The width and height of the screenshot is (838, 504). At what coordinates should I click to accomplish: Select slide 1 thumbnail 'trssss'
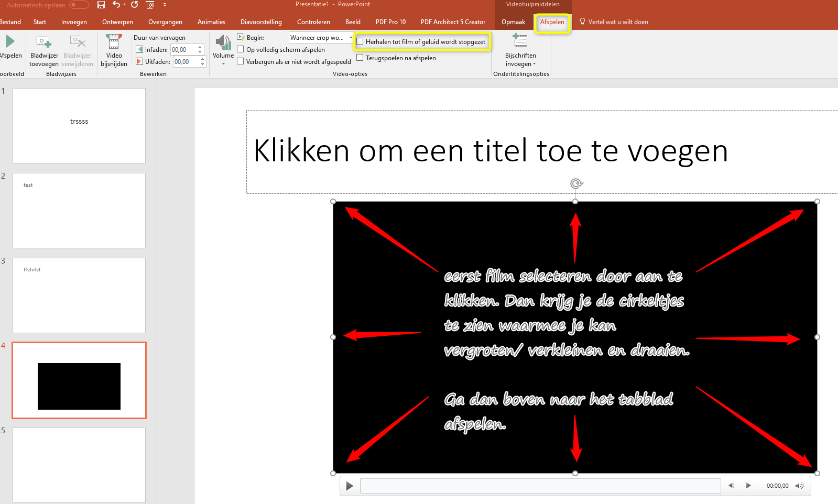click(x=79, y=126)
